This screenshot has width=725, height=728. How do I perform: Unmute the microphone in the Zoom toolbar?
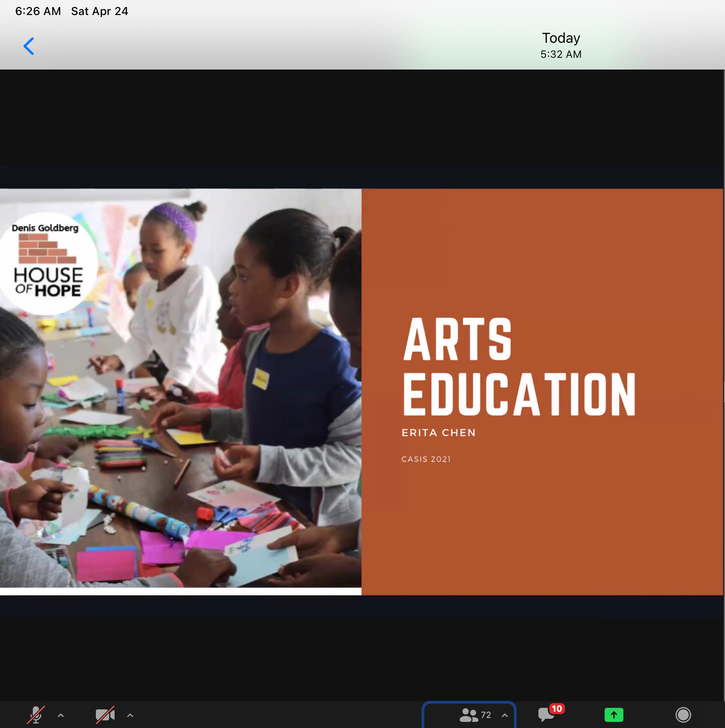(36, 715)
